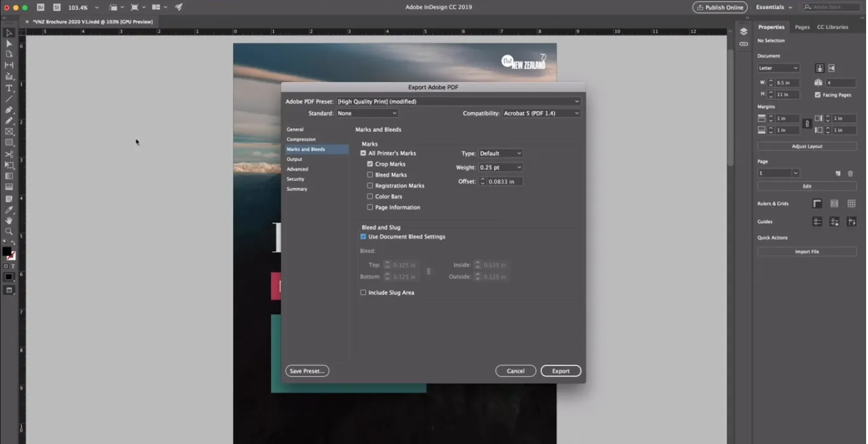Click the fill color swatch in toolbox
The image size is (868, 444).
(x=6, y=251)
